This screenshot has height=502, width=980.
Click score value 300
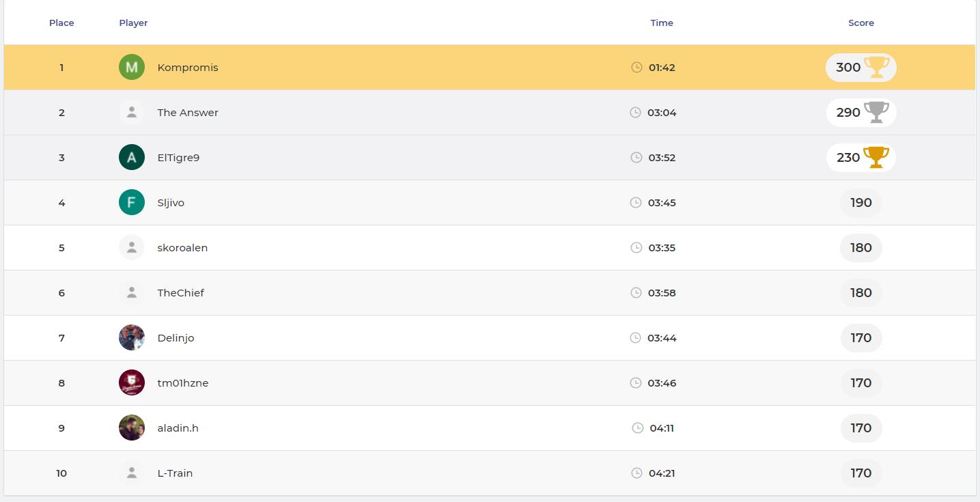coord(848,67)
